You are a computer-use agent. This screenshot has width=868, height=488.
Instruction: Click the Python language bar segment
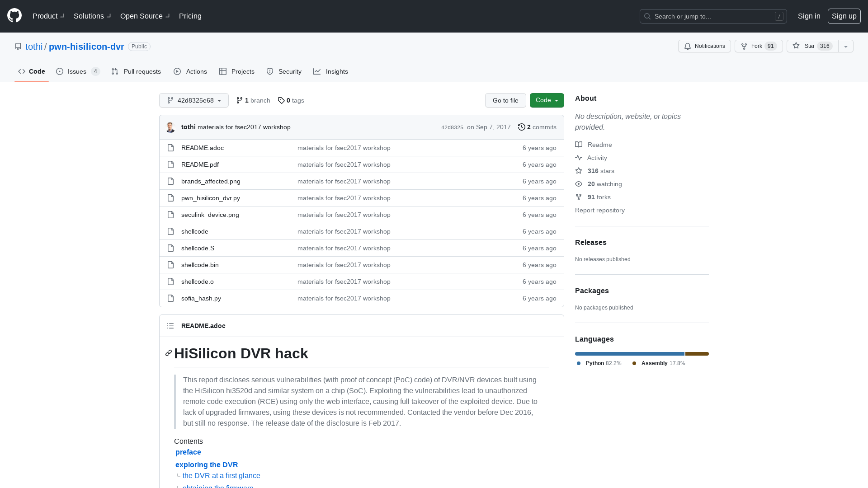tap(630, 354)
